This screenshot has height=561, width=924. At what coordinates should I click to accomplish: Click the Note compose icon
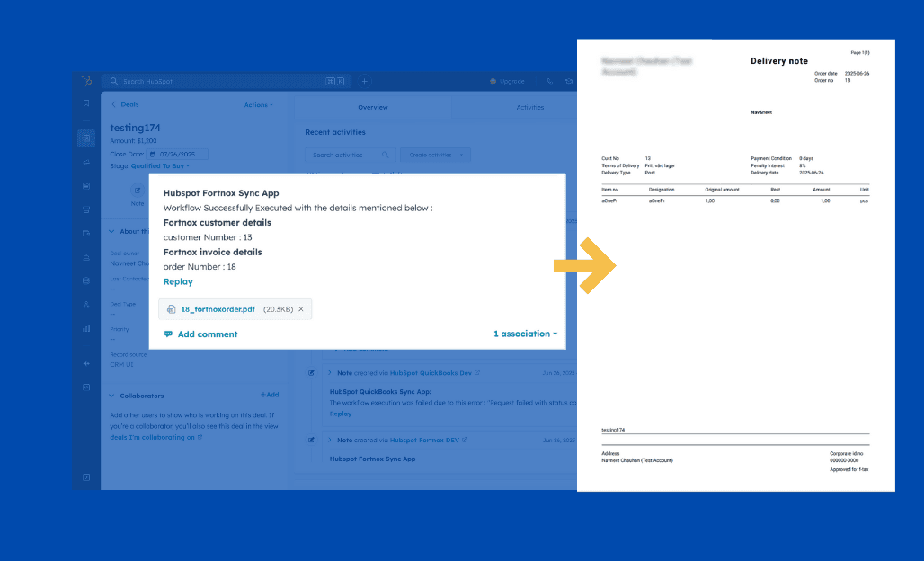click(x=138, y=191)
